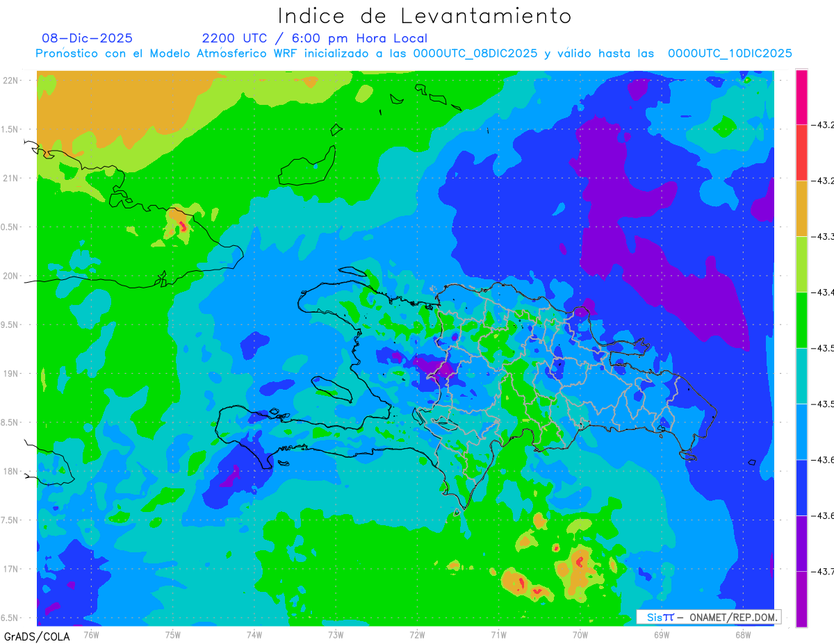Click the -43.4 color scale label
The image size is (834, 644).
824,292
